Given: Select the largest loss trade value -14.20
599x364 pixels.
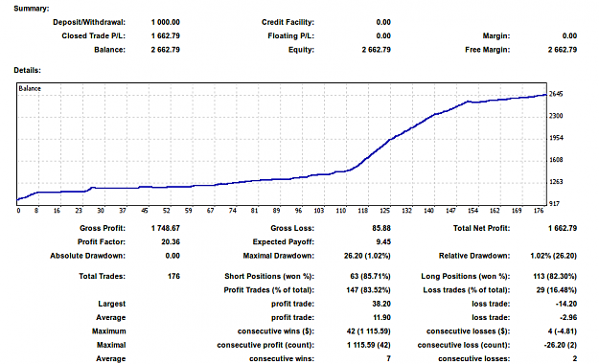Looking at the screenshot, I should tap(566, 304).
